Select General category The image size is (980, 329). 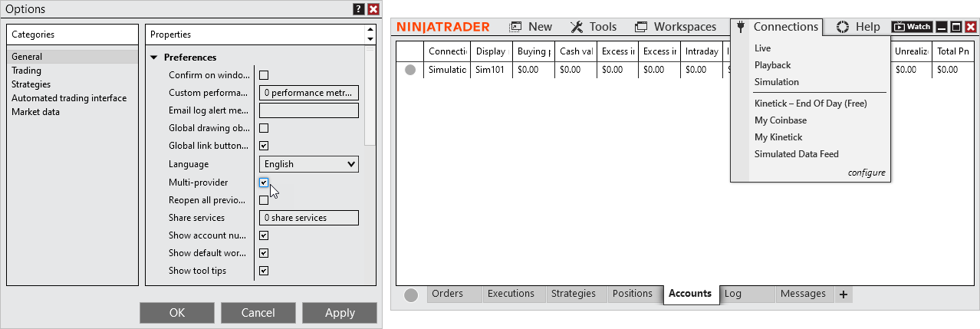coord(73,57)
